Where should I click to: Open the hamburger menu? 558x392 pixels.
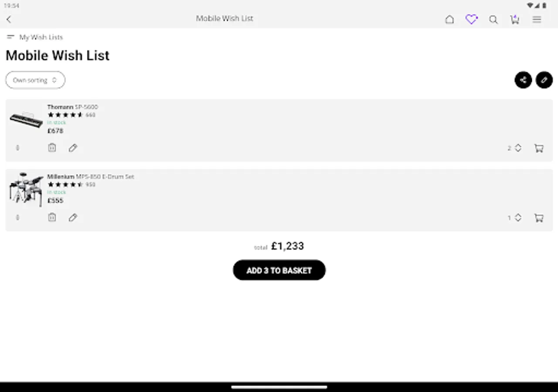[537, 20]
